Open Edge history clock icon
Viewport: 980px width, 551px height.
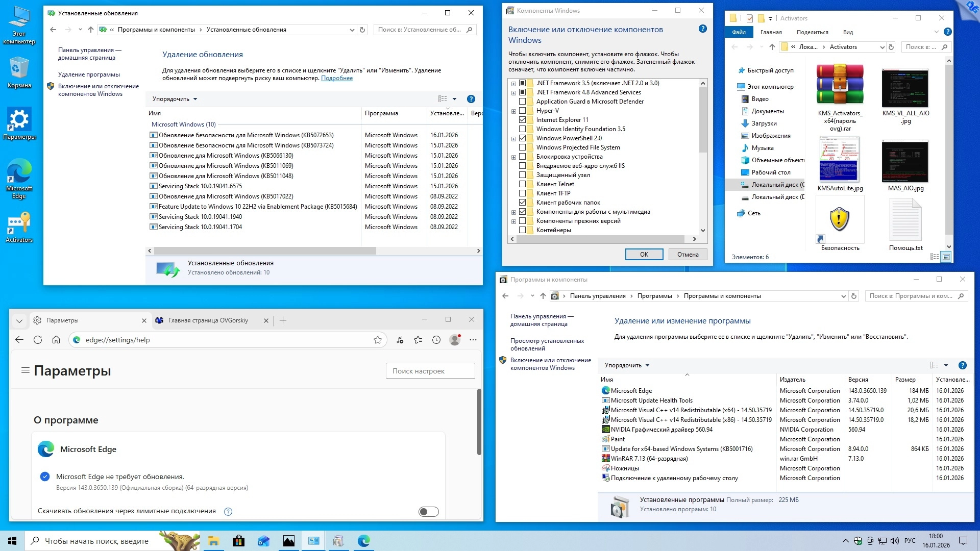(x=436, y=340)
